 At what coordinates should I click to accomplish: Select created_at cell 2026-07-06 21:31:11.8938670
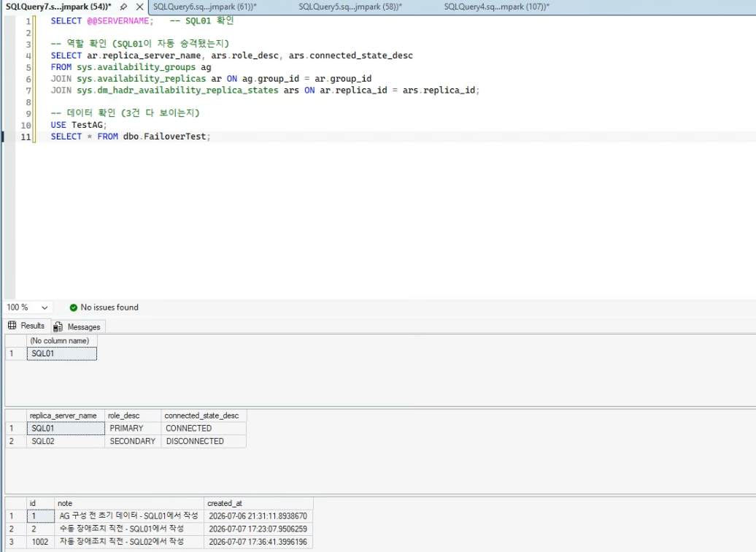coord(258,515)
